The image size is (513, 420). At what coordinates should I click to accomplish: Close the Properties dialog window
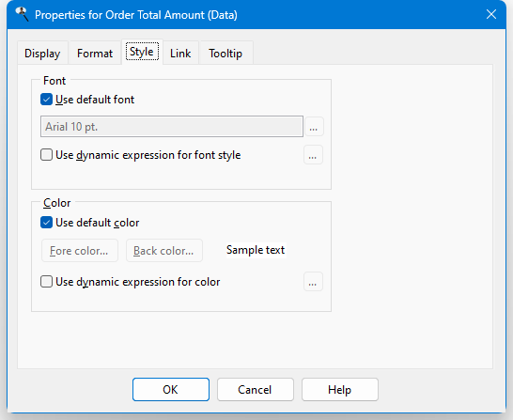coord(491,14)
